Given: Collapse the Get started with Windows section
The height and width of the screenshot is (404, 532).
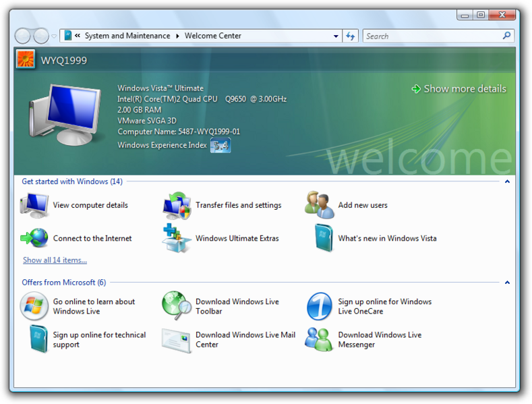Looking at the screenshot, I should (507, 181).
